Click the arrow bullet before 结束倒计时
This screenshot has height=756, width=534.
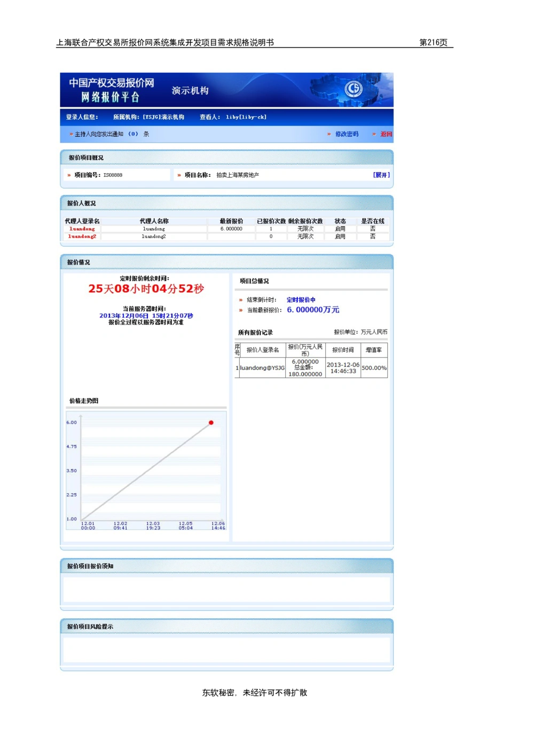point(241,300)
